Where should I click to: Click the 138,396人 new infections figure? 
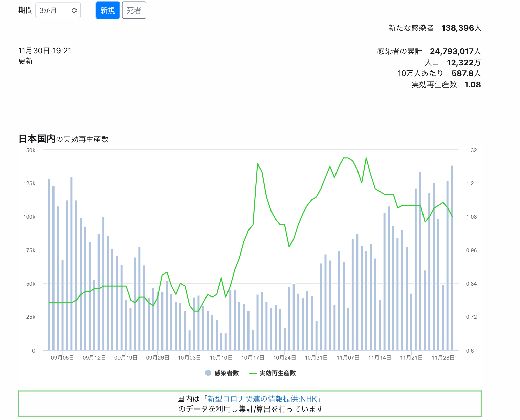461,28
